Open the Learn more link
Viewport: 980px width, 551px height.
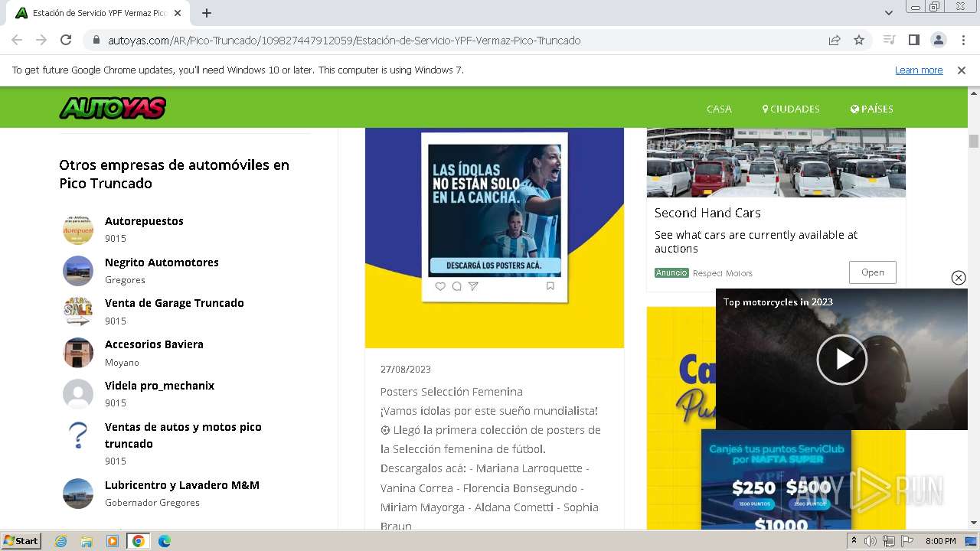coord(919,70)
